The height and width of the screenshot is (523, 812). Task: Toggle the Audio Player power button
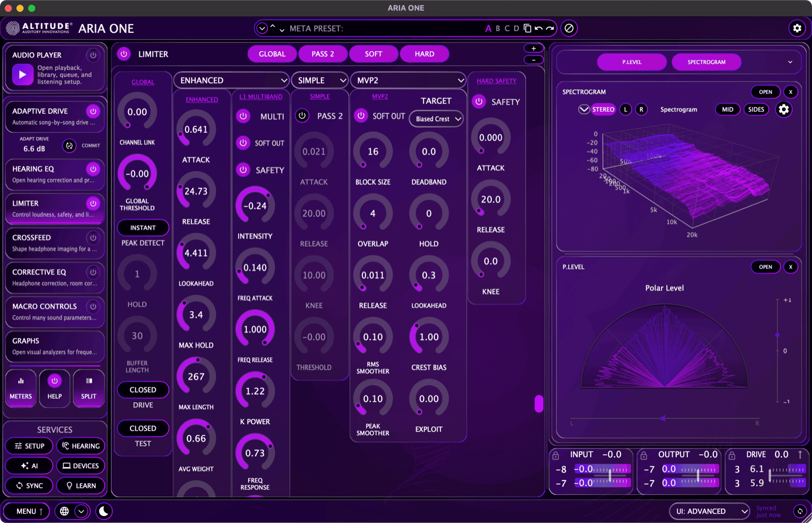93,55
